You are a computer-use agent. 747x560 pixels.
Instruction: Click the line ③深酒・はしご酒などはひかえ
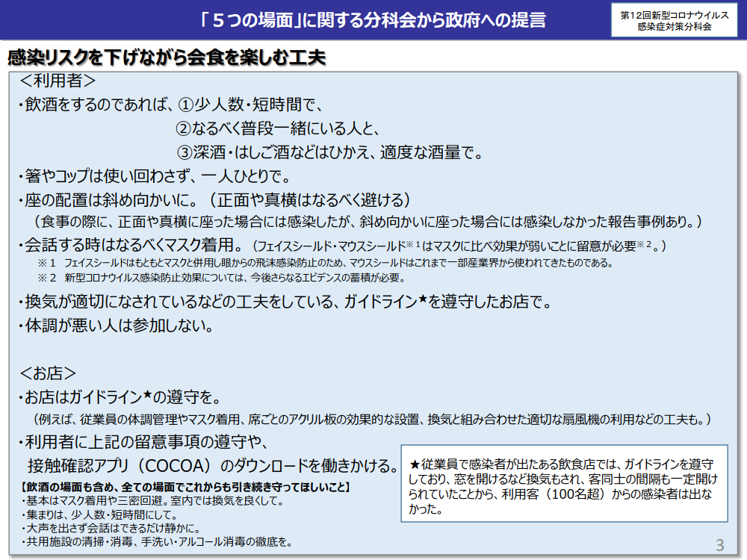point(330,152)
